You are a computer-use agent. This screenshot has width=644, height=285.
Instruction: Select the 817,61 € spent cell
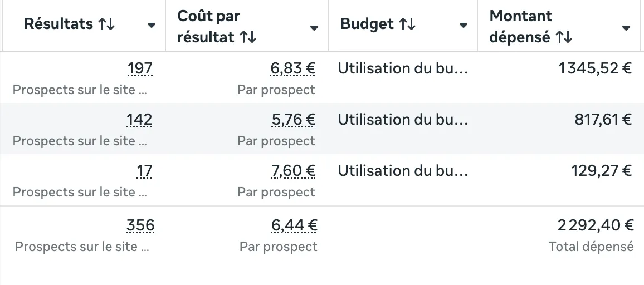tap(603, 120)
